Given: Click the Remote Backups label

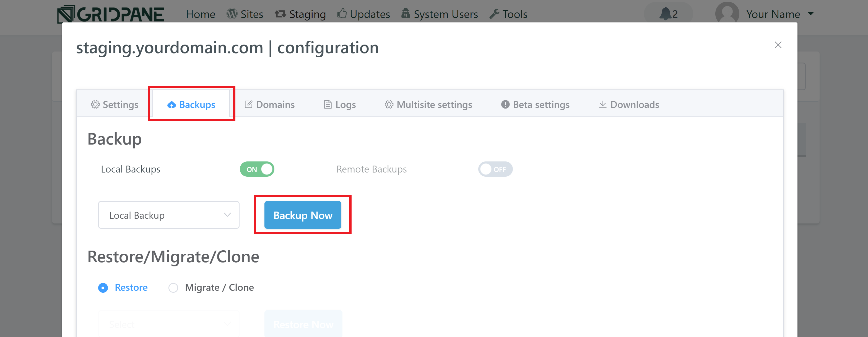Looking at the screenshot, I should tap(371, 169).
